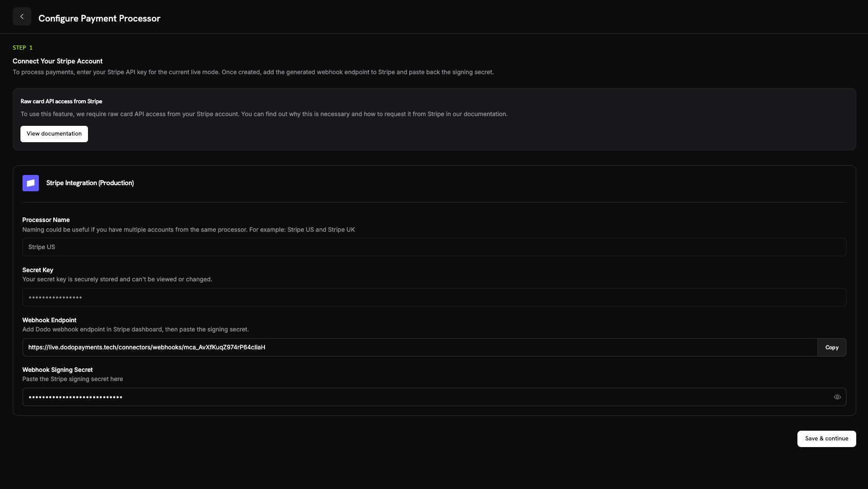Click 'Add Dodo webhook endpoint in Stripe dashboard' hint

pyautogui.click(x=136, y=329)
